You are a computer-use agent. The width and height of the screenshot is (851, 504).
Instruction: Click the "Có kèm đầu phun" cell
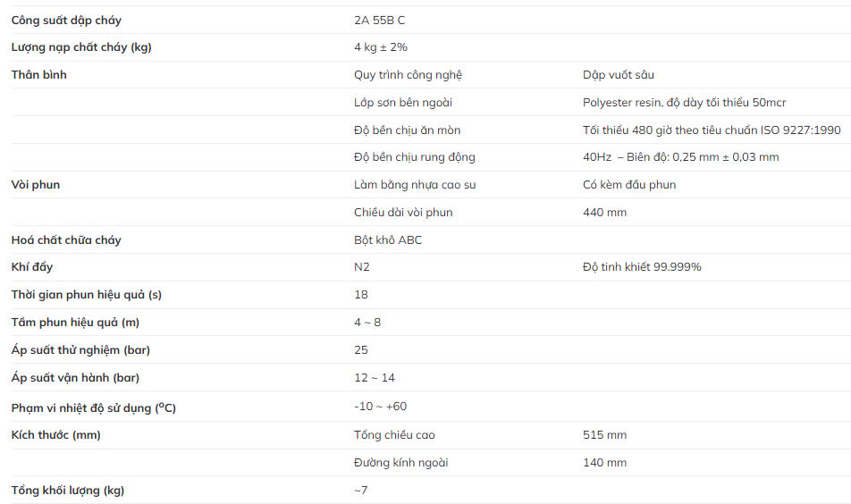click(629, 185)
